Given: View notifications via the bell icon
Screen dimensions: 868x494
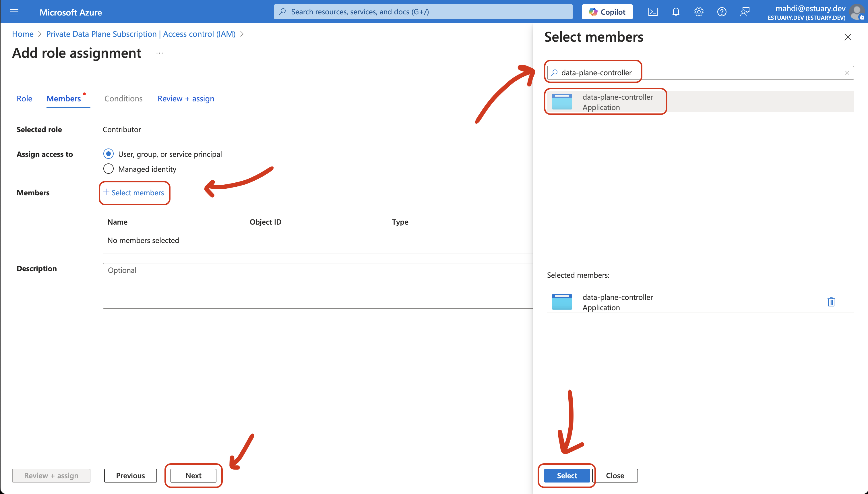Looking at the screenshot, I should tap(675, 11).
